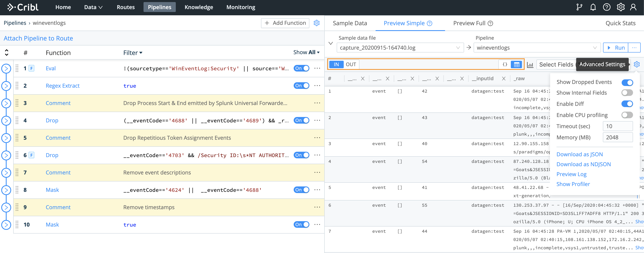Switch to JSON event view icon
This screenshot has height=253, width=644.
[505, 64]
